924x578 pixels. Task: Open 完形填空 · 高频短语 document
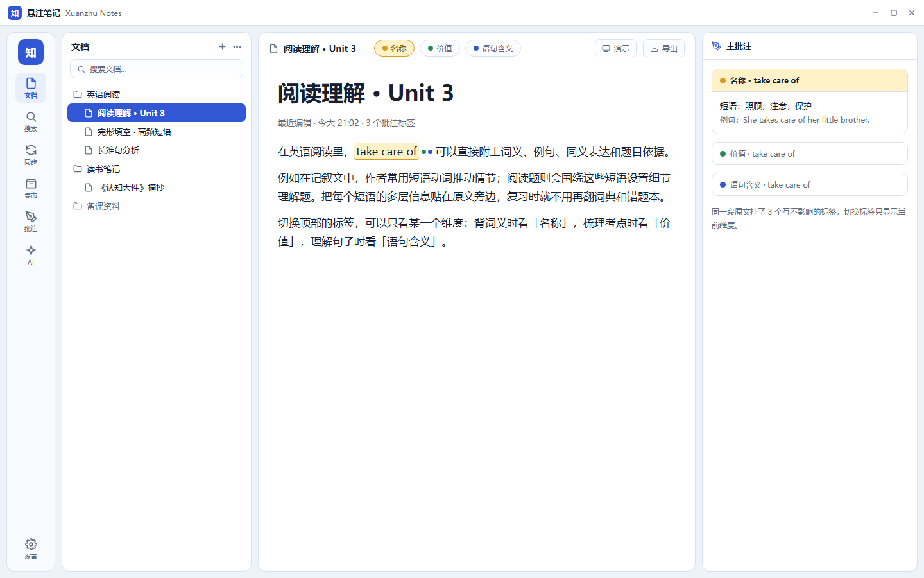(x=157, y=132)
